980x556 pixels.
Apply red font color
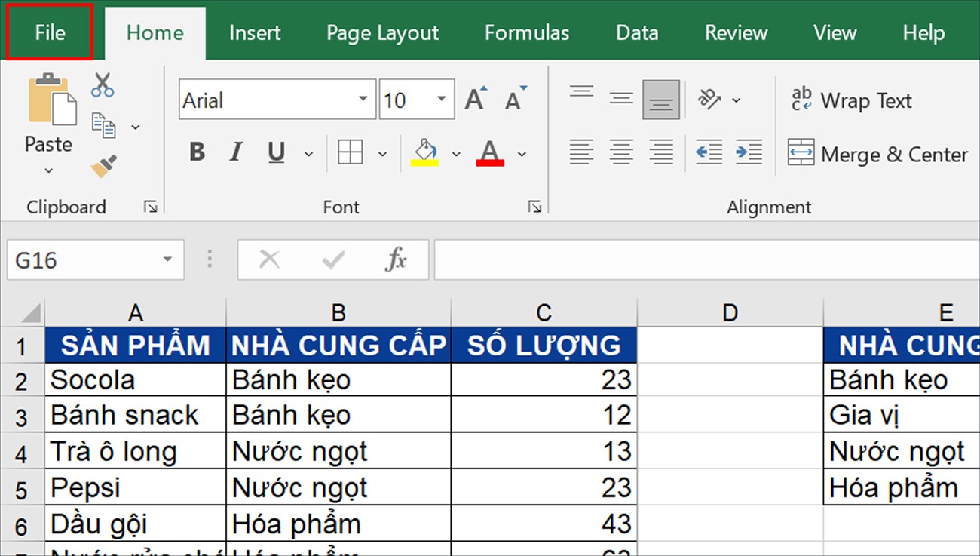coord(491,152)
